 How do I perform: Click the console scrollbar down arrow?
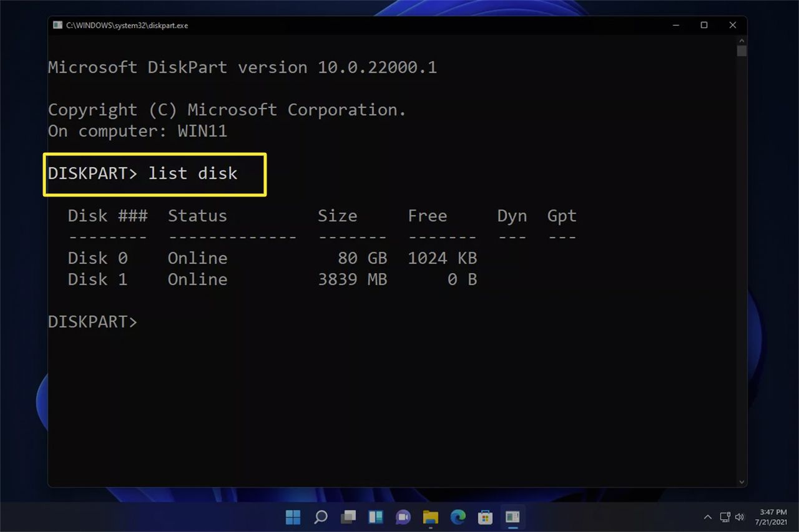(x=742, y=481)
